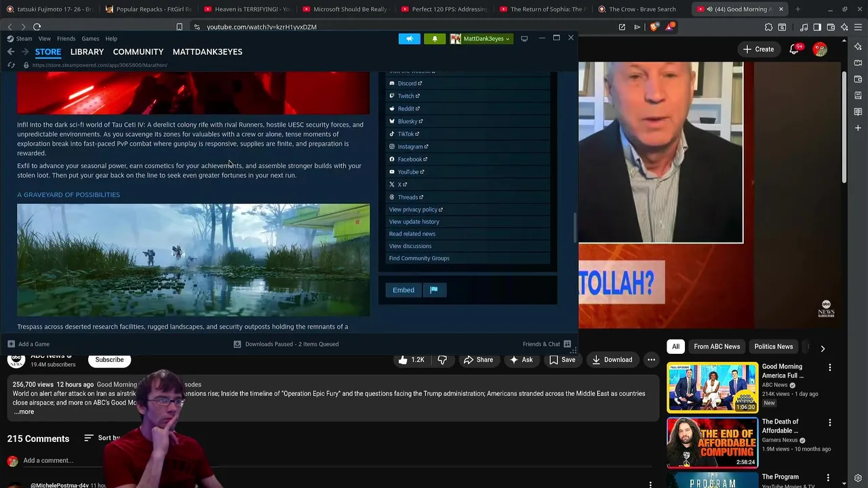Image resolution: width=868 pixels, height=488 pixels.
Task: Open reading list sidebar icon
Action: click(x=858, y=111)
